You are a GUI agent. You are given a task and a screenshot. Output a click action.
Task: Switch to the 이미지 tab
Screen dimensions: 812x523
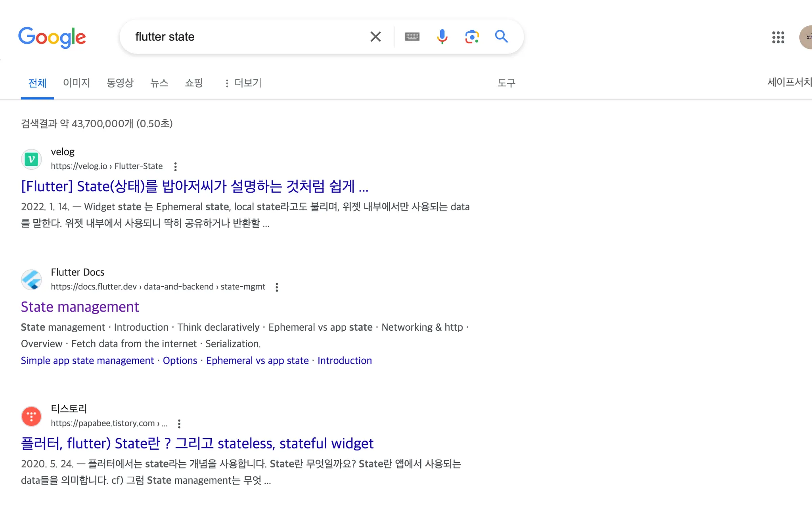(77, 83)
